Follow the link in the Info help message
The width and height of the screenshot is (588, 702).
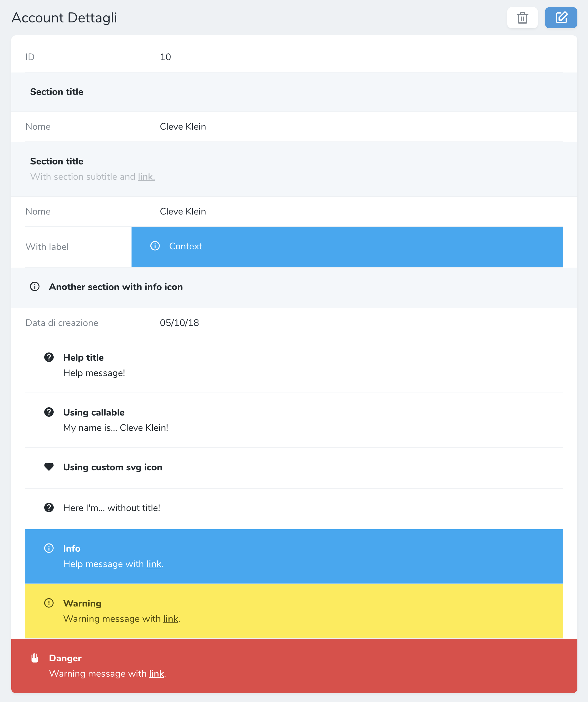[154, 564]
